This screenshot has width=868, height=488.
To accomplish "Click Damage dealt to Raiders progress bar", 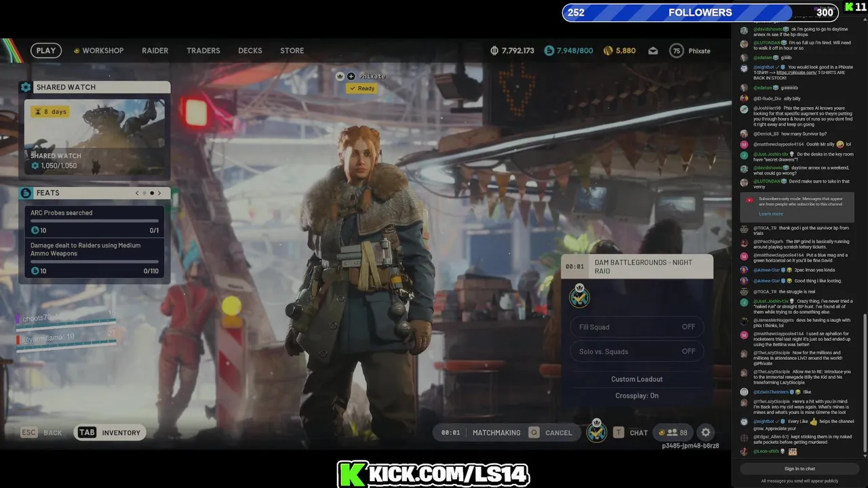I will (94, 262).
